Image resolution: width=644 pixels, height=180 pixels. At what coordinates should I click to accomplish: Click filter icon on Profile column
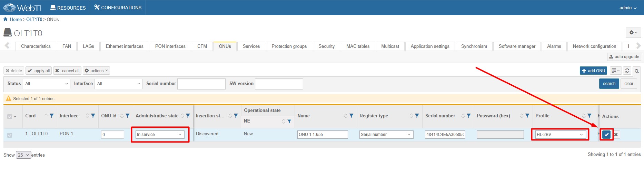589,116
